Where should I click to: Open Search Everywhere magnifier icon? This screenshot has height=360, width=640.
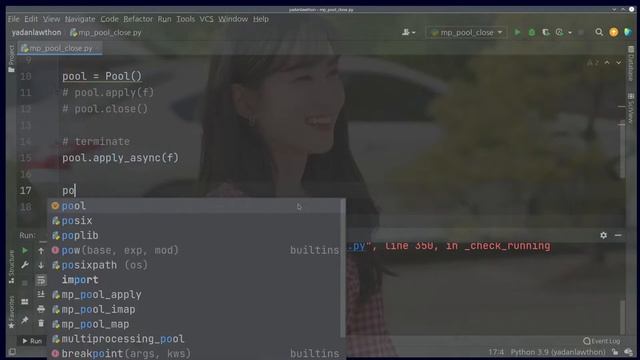point(599,32)
